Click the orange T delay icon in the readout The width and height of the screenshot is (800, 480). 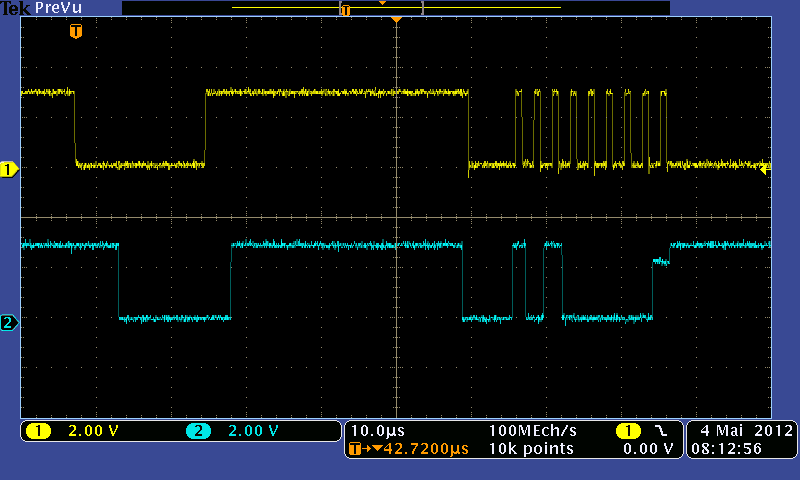(355, 449)
